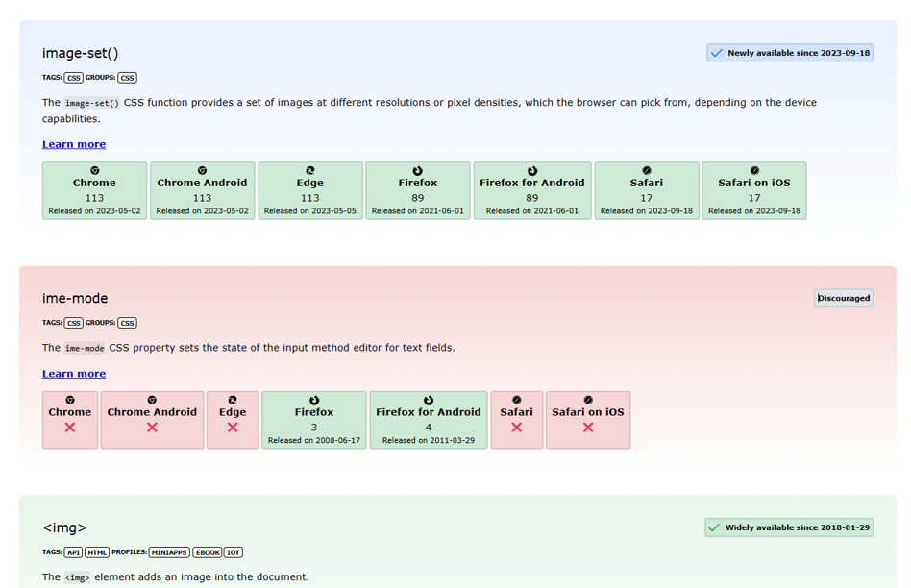Click Firefox 'Released on 2008-06-17' text
Viewport: 911px width, 588px height.
(x=313, y=440)
